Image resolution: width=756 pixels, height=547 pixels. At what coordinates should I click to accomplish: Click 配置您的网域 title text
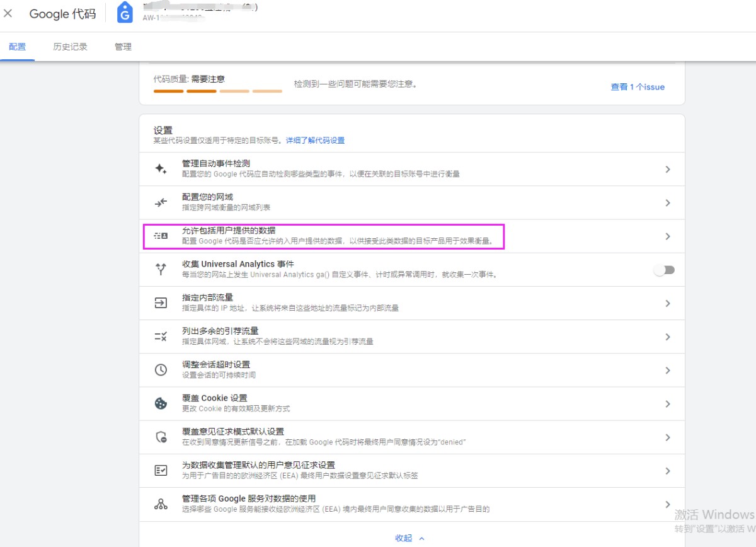[x=207, y=197]
